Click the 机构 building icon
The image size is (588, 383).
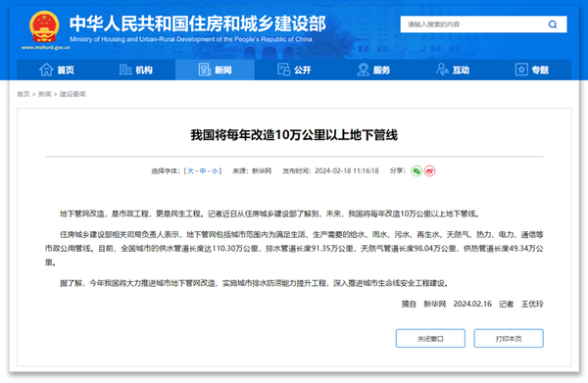[x=124, y=70]
